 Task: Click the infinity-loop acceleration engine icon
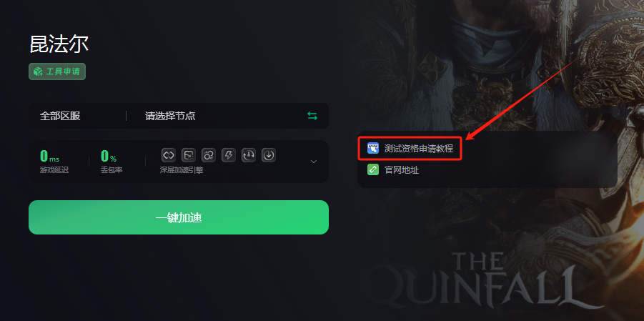coord(169,155)
